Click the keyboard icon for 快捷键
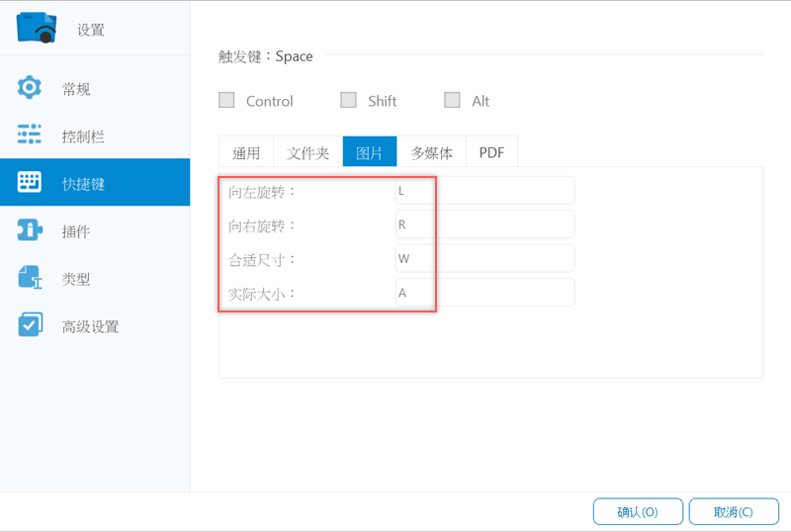The image size is (791, 532). point(31,183)
